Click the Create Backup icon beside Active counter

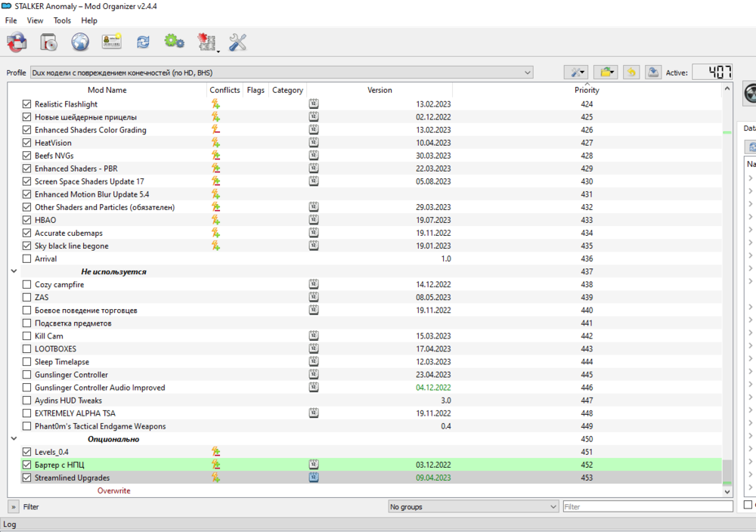653,72
